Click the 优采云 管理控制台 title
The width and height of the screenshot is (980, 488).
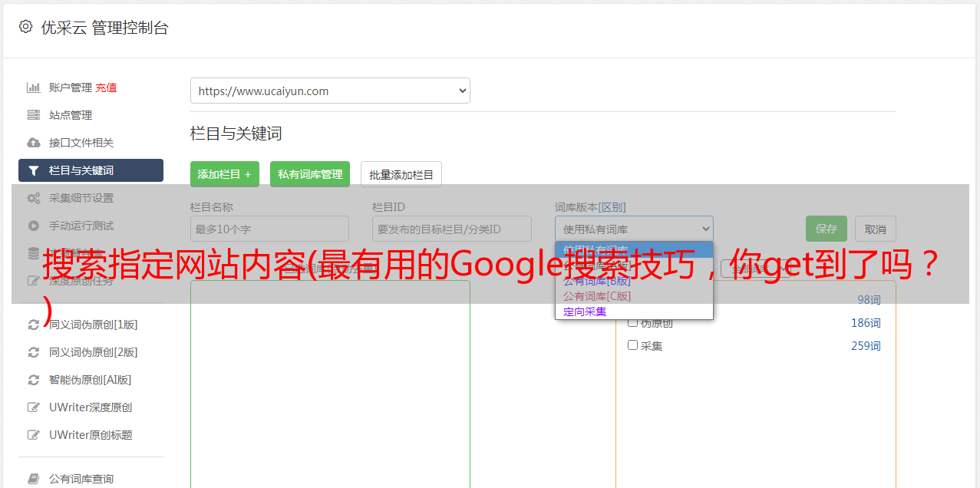[x=104, y=28]
